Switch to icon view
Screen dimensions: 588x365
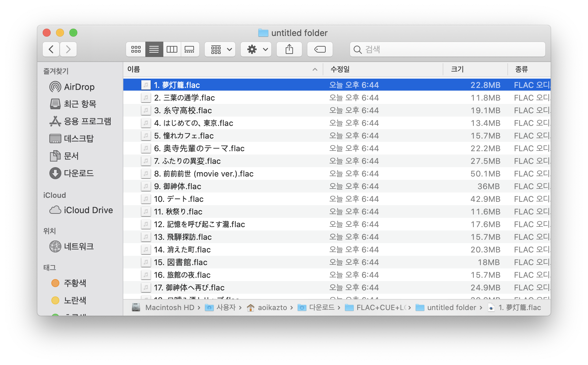pos(136,49)
